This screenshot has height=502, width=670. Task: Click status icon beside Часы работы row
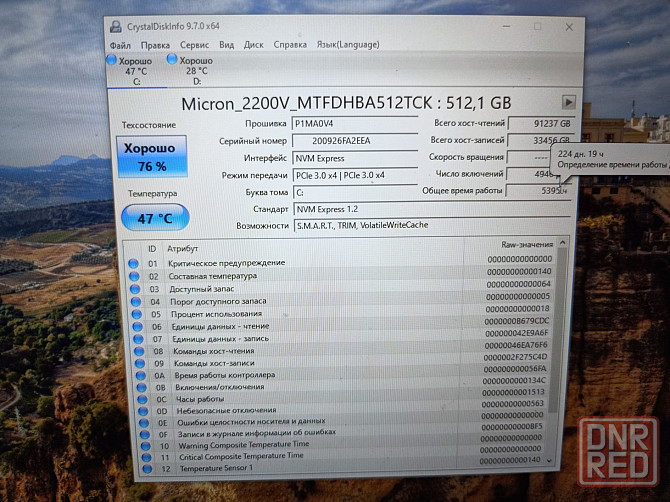click(x=134, y=399)
